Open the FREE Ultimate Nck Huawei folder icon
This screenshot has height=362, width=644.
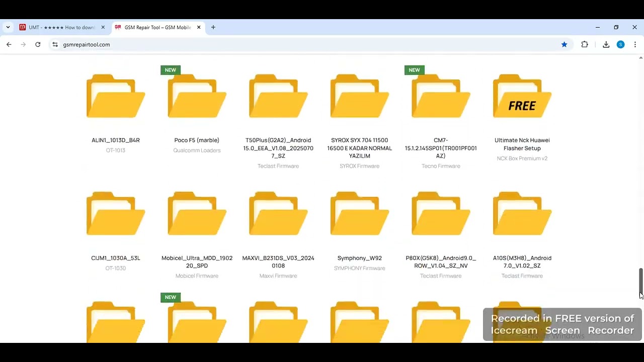pos(522,96)
